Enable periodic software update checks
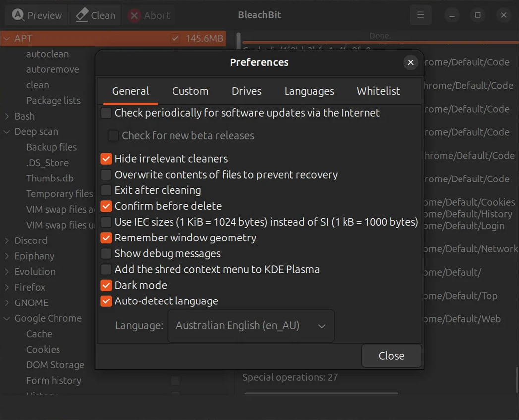519x420 pixels. (x=106, y=113)
